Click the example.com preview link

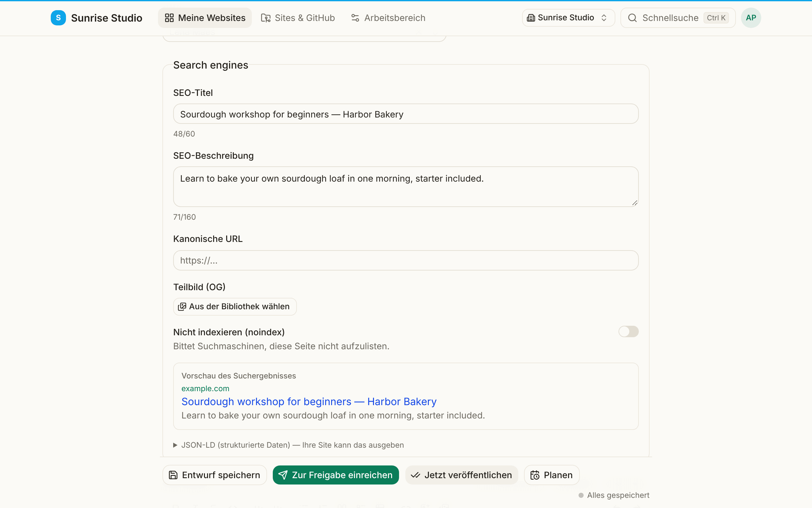(x=205, y=388)
